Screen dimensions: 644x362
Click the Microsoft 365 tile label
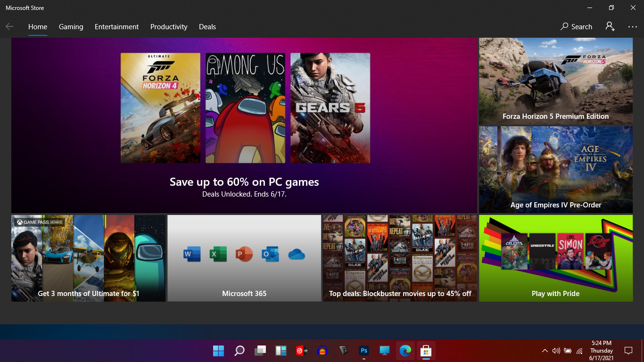[x=244, y=293]
